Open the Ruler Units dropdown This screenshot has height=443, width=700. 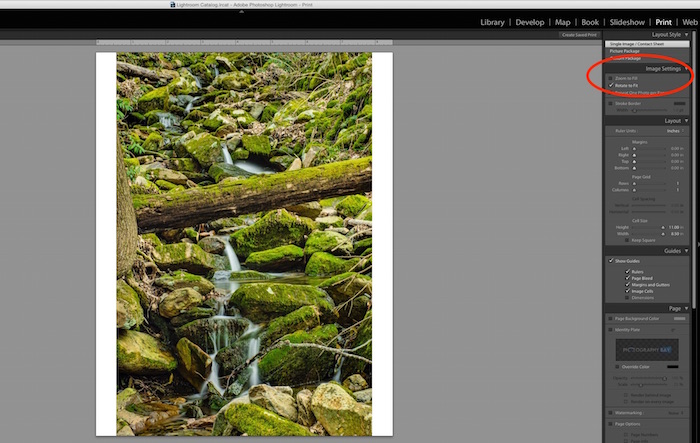click(673, 131)
